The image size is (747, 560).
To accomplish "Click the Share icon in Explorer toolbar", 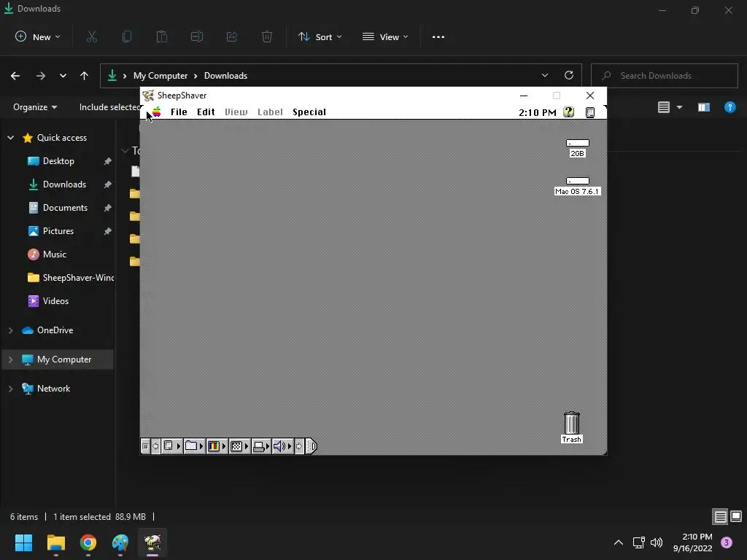I will click(x=232, y=36).
